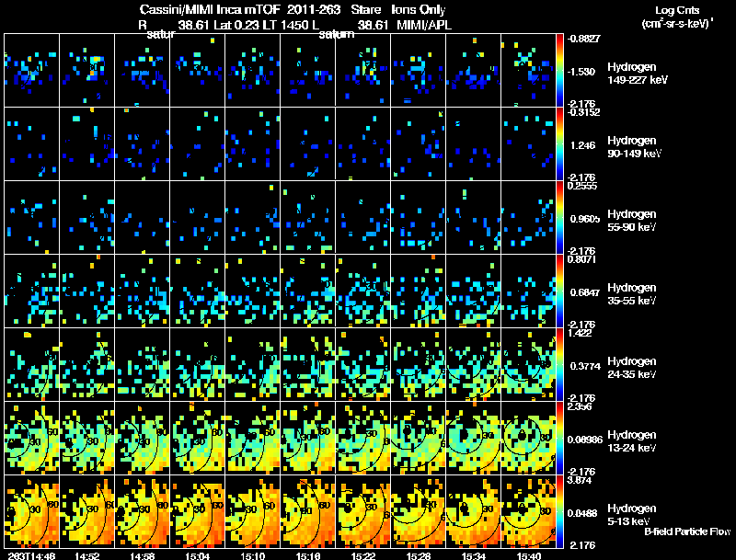
Task: Select the color bar for 35-55 keV
Action: [x=560, y=291]
